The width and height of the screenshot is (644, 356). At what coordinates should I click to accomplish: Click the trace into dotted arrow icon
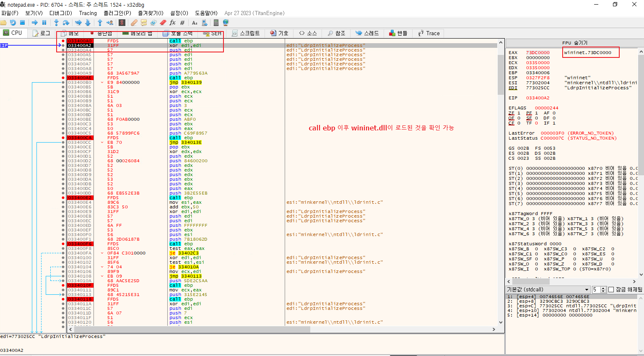78,23
